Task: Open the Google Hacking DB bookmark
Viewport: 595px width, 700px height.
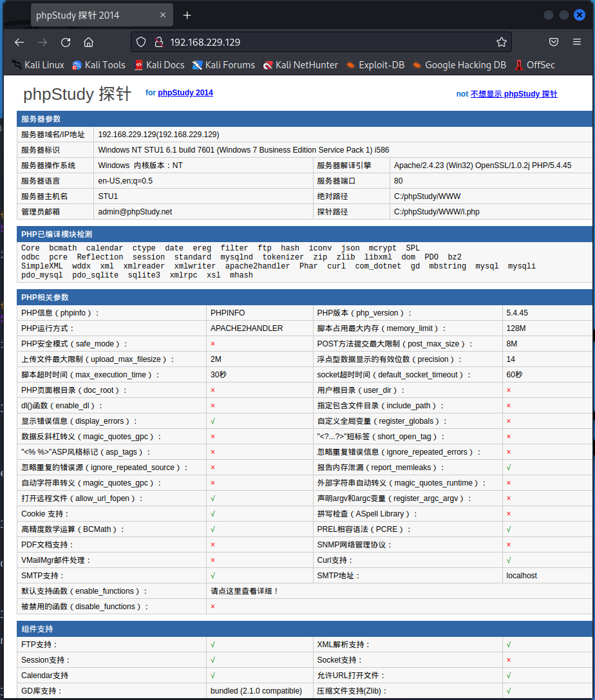Action: [459, 65]
